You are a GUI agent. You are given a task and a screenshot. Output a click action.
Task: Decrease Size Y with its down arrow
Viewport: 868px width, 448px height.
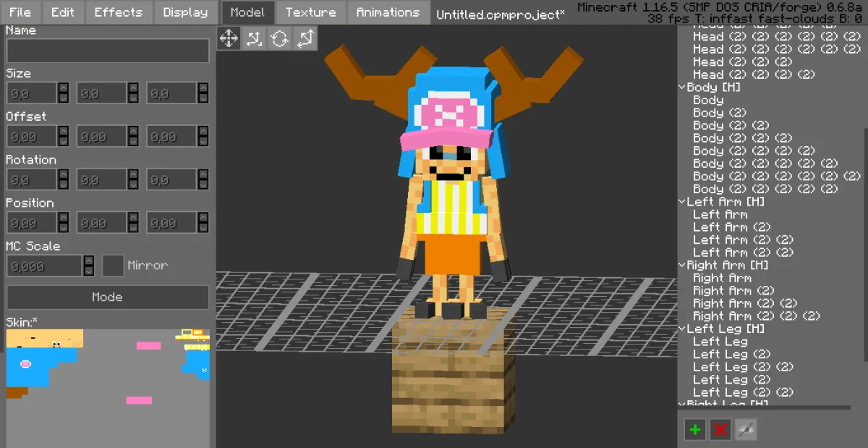[x=134, y=98]
